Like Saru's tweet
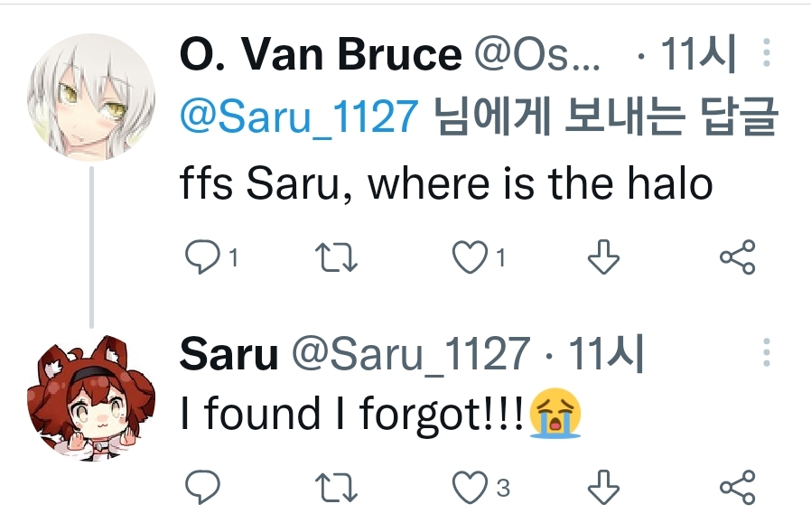This screenshot has height=532, width=811. click(470, 488)
